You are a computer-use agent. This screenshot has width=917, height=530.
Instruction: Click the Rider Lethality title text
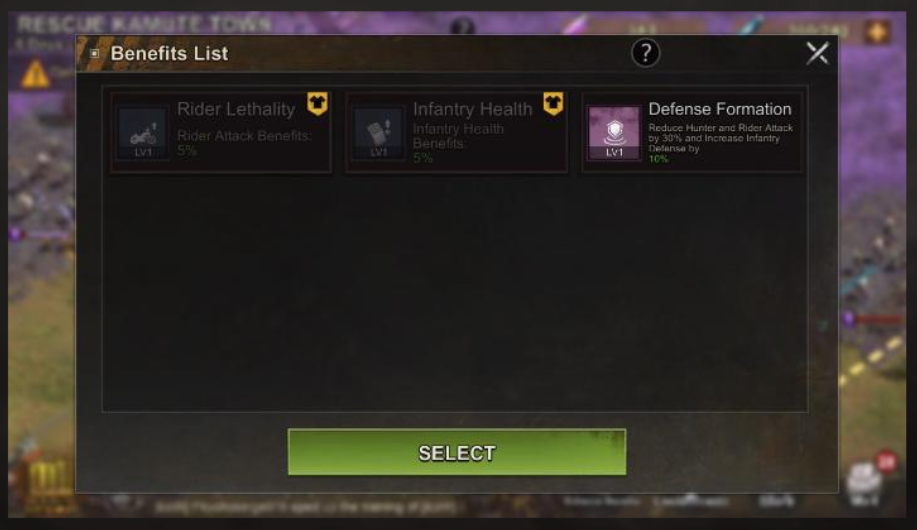click(236, 109)
